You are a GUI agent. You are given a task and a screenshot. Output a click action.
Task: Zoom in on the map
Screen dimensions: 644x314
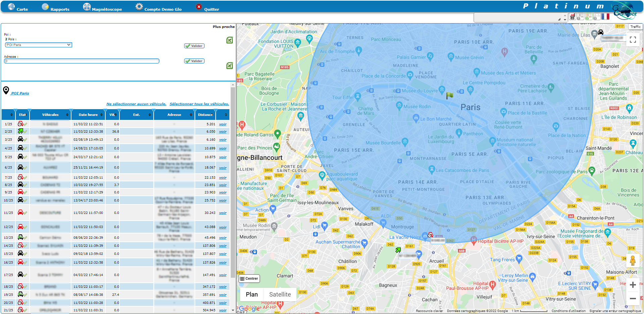(633, 285)
